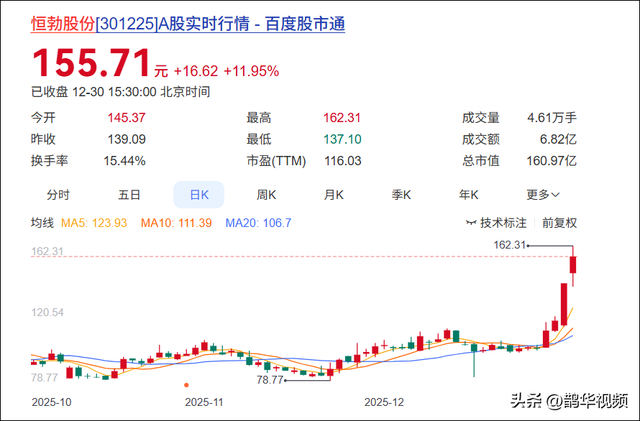
Task: Click the 市盈(TTM) value 116.03
Action: tap(343, 161)
